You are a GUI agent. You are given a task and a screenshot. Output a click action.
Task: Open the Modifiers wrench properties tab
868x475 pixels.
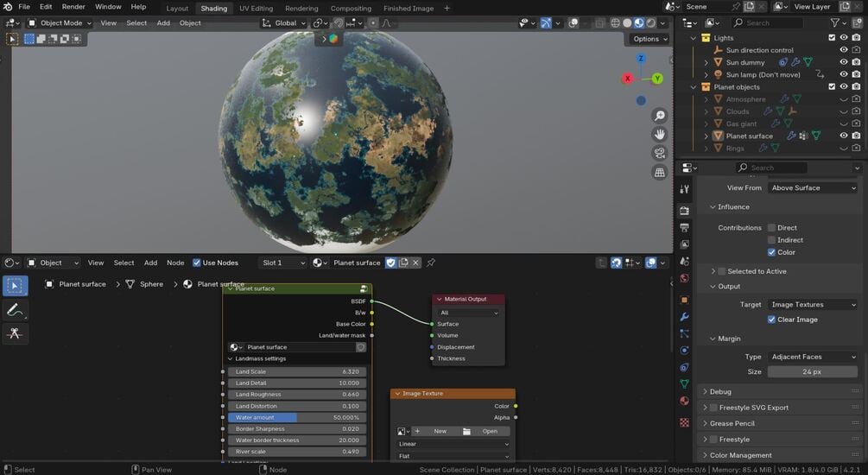coord(684,317)
